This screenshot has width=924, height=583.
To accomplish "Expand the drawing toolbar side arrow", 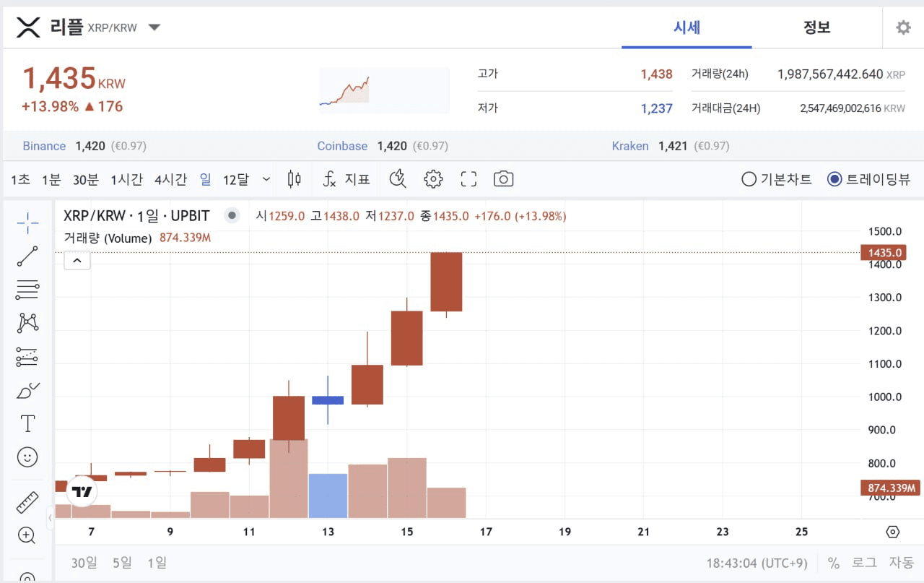I will click(51, 517).
